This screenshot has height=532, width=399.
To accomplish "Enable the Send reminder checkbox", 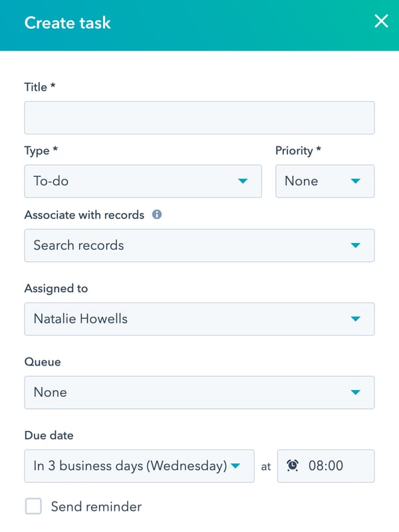I will [x=33, y=507].
